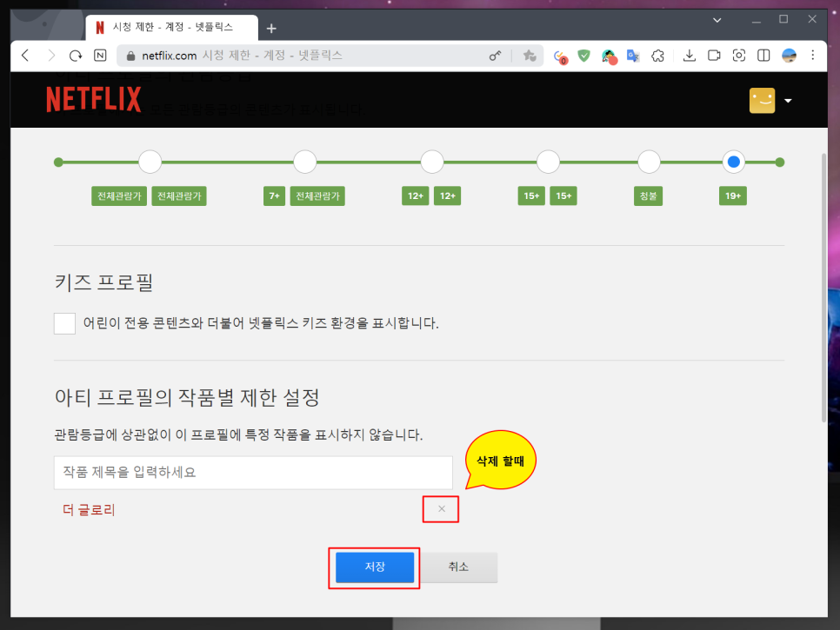This screenshot has height=630, width=840.
Task: Select the 19+ maturity slider stop
Action: (734, 162)
